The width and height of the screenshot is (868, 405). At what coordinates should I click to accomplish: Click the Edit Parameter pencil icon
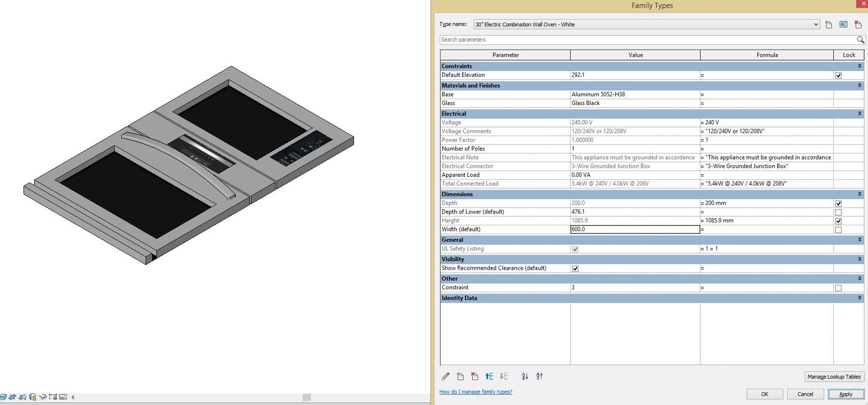(x=445, y=376)
